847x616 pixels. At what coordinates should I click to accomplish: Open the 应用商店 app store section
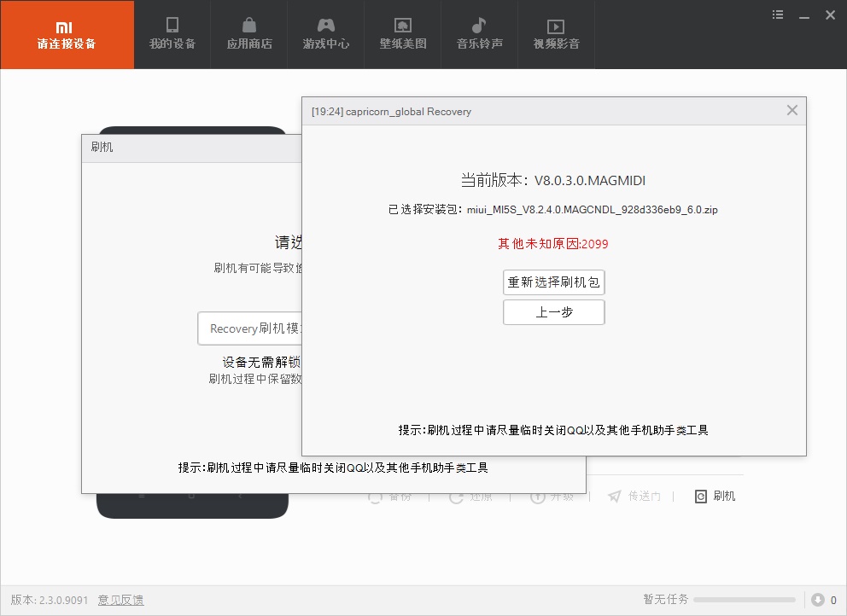click(249, 34)
